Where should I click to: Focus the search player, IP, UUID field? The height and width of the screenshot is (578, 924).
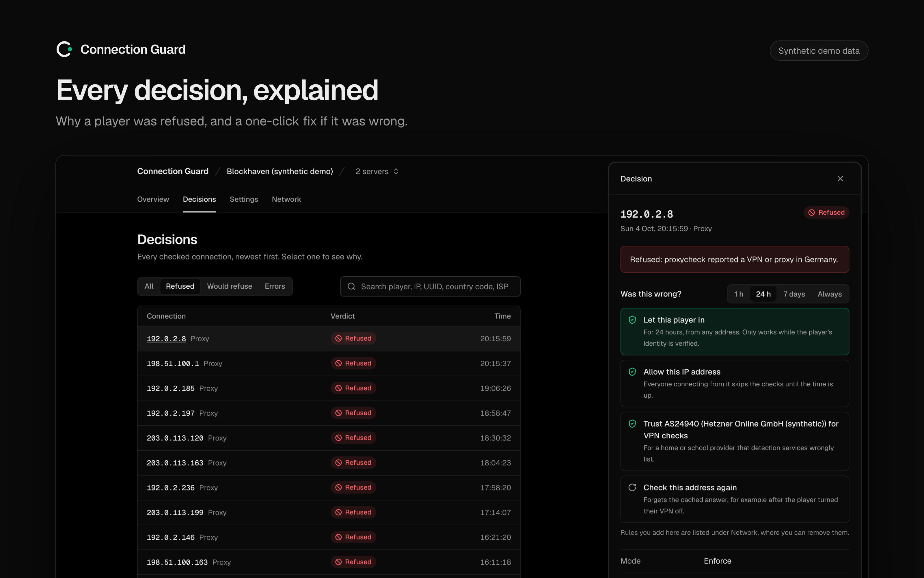tap(430, 286)
